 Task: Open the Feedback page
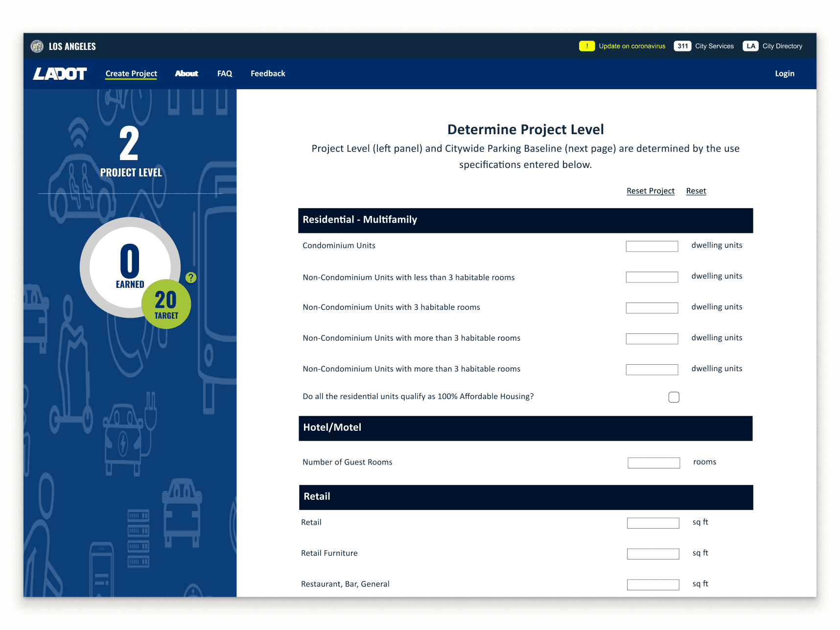(268, 73)
